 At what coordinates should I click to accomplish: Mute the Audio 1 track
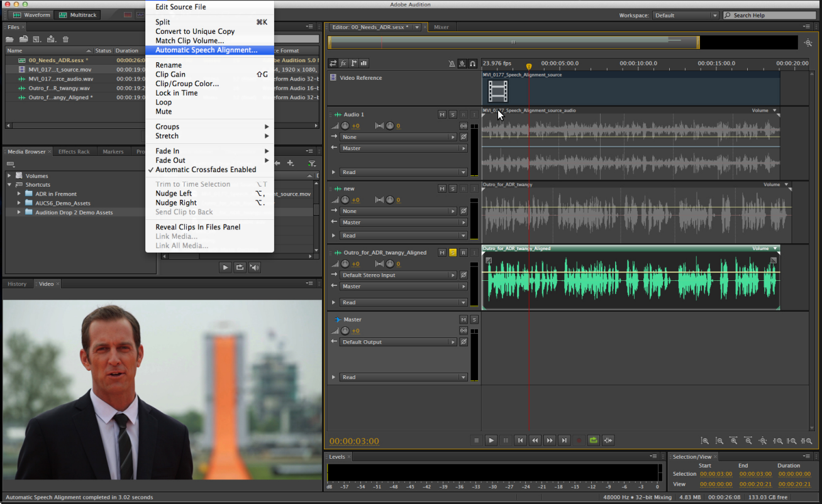[x=442, y=114]
